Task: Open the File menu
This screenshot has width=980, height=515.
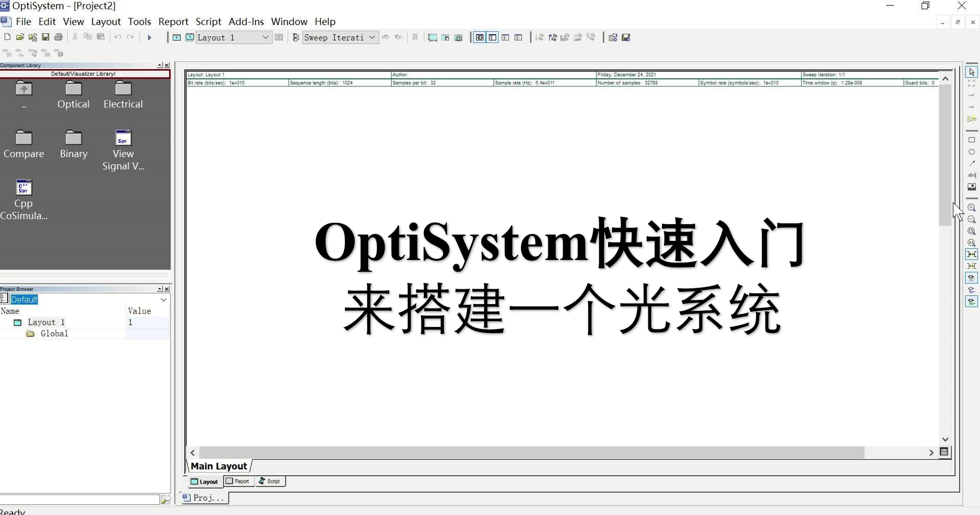Action: (23, 22)
